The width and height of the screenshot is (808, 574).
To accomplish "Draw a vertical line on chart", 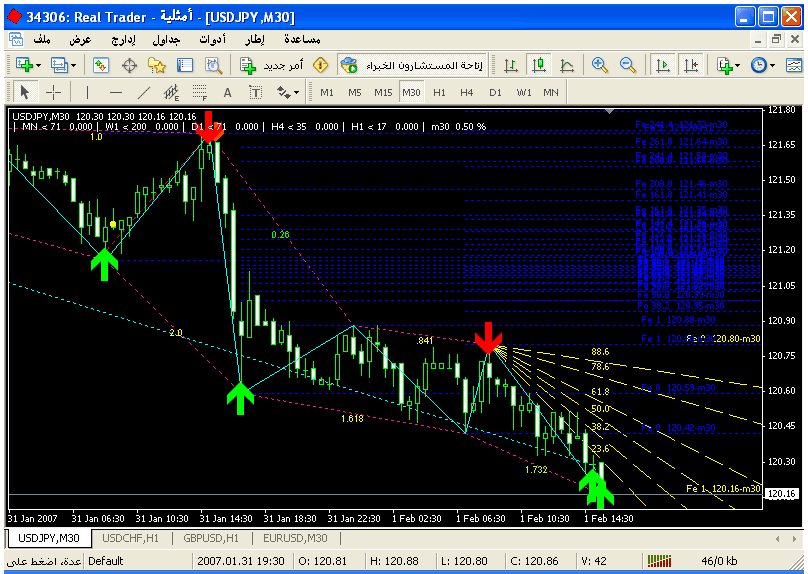I will [x=87, y=92].
